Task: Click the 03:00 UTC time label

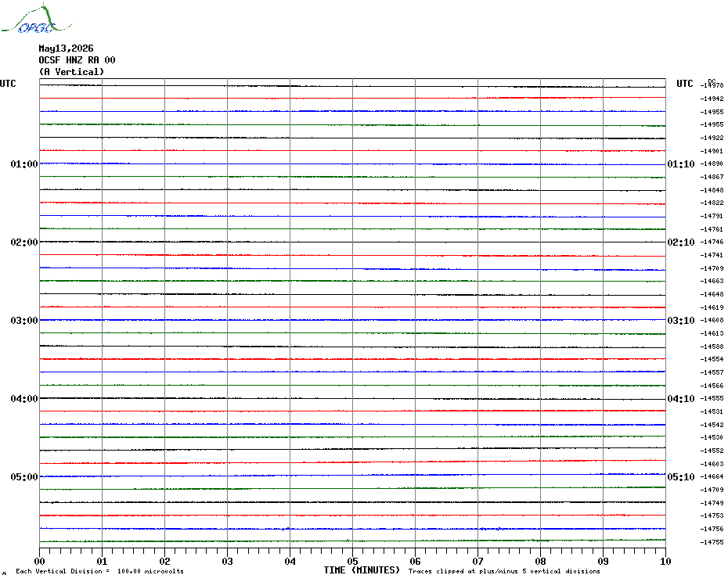Action: click(24, 321)
